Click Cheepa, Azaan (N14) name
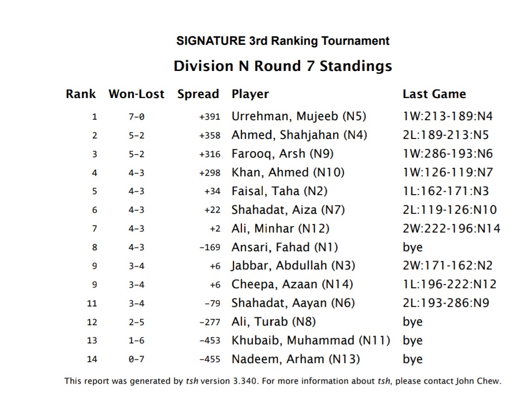The image size is (532, 398). 292,284
